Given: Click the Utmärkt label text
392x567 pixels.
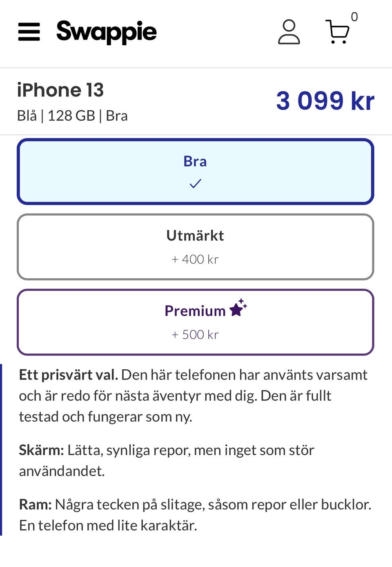Looking at the screenshot, I should (x=195, y=236).
